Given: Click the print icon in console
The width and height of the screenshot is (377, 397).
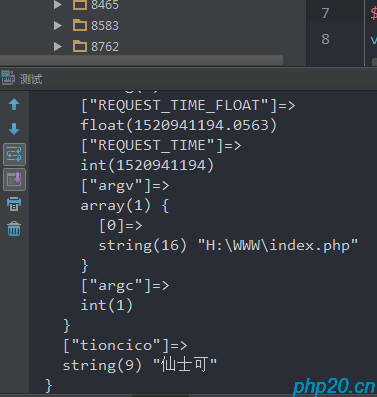Looking at the screenshot, I should tap(14, 204).
